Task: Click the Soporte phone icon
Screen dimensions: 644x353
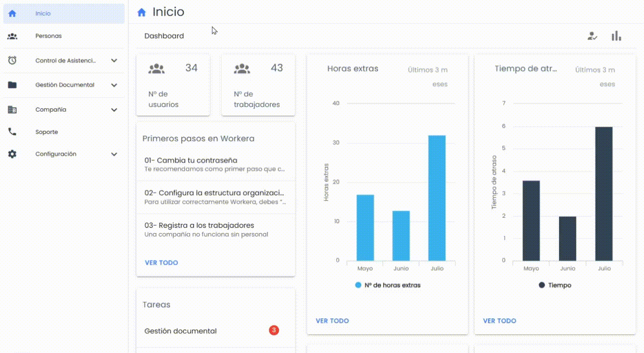Action: click(x=12, y=132)
